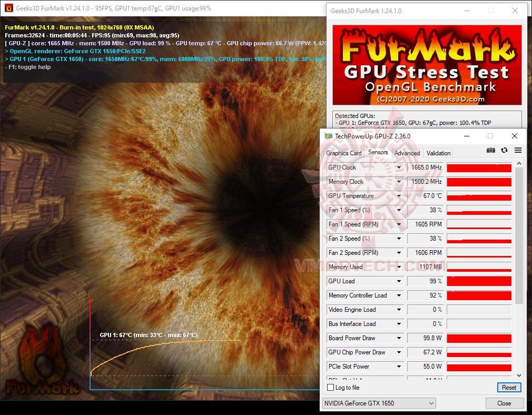
Task: Open the Memory Clock sensor dropdown
Action: 399,182
